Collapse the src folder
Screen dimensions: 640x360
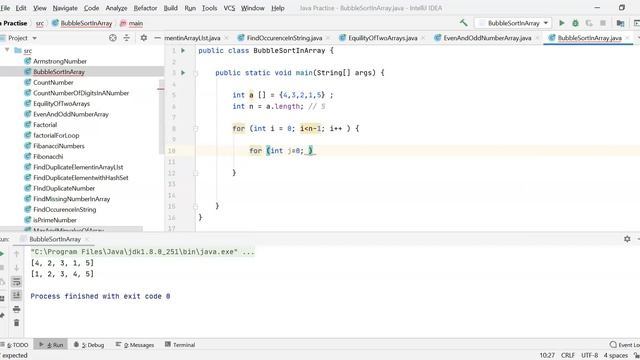pos(7,50)
